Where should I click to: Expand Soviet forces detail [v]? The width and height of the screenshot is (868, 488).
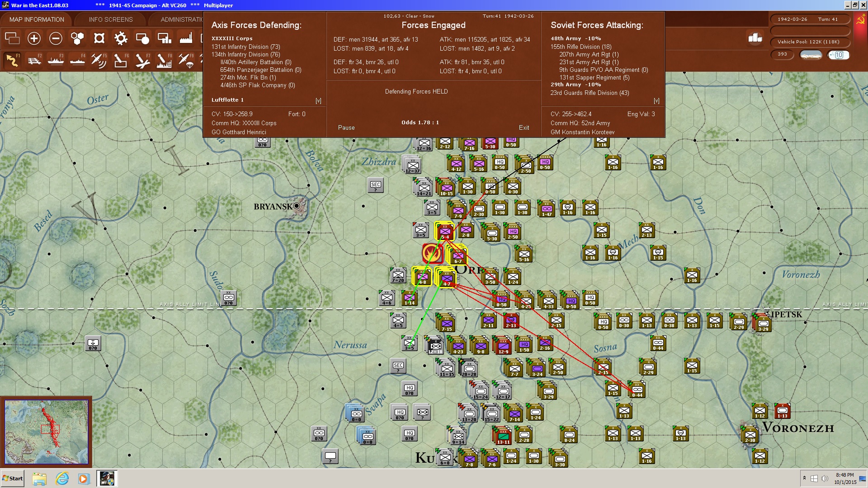coord(656,101)
